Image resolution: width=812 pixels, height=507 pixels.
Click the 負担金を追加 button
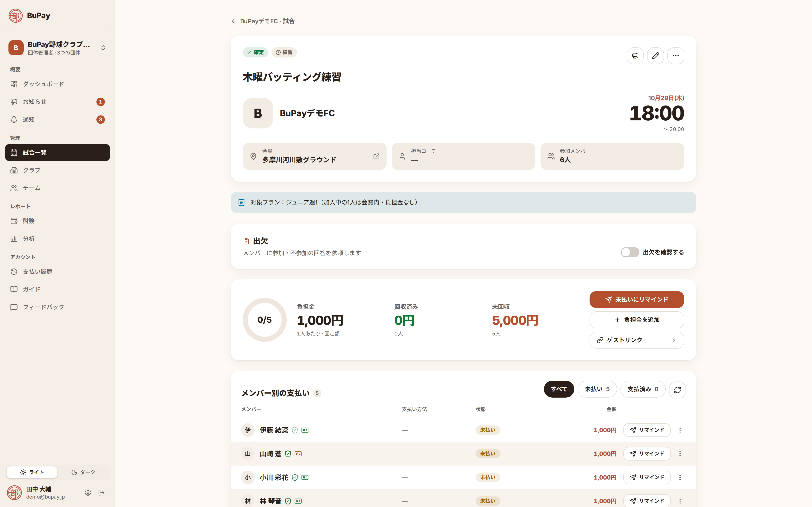click(636, 320)
